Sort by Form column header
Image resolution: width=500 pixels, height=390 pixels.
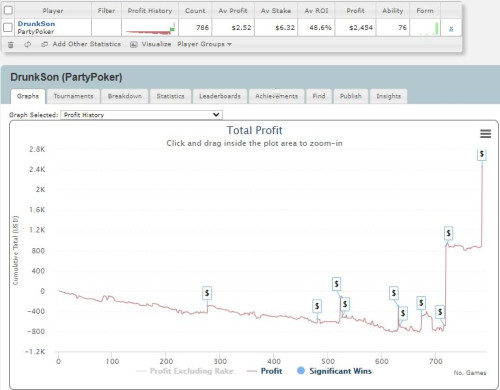pyautogui.click(x=425, y=11)
